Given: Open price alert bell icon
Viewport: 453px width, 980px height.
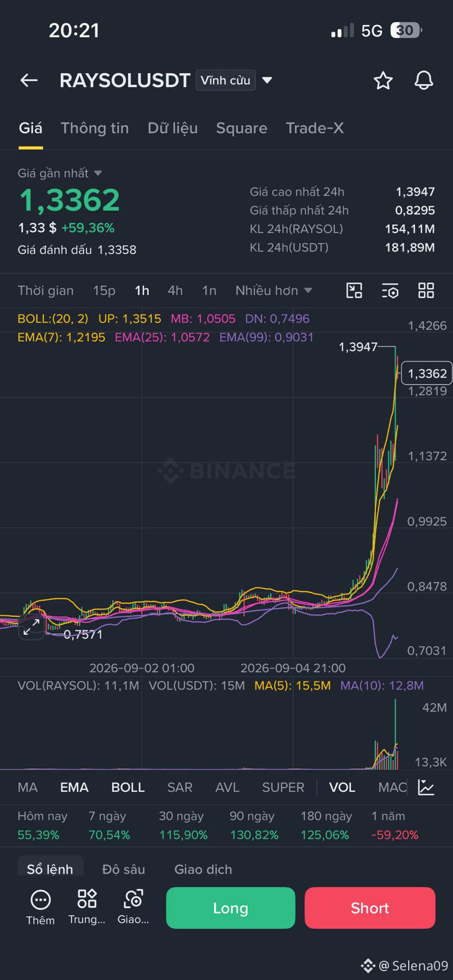Looking at the screenshot, I should tap(423, 80).
